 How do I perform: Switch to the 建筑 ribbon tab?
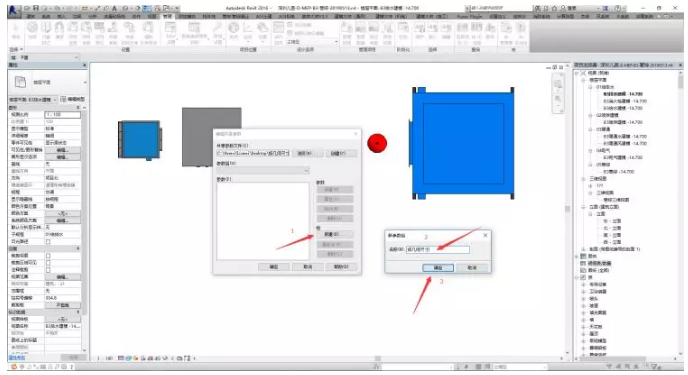click(31, 16)
